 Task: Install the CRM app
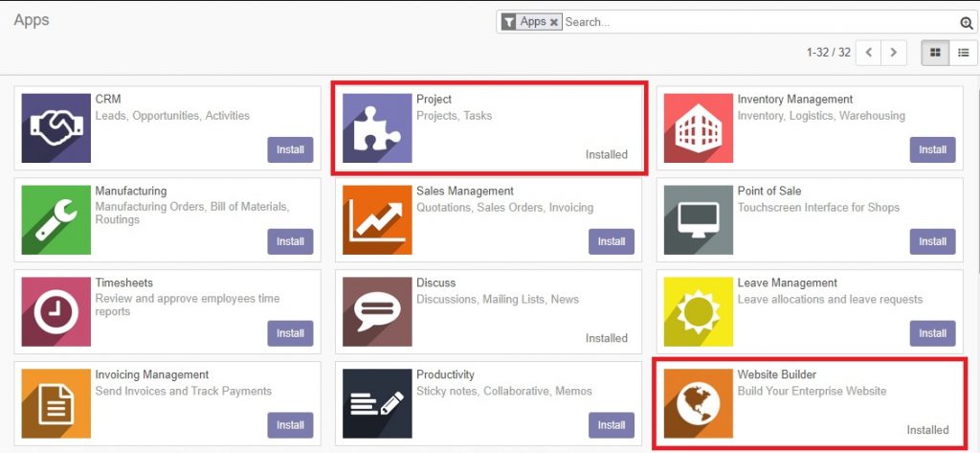[x=291, y=149]
